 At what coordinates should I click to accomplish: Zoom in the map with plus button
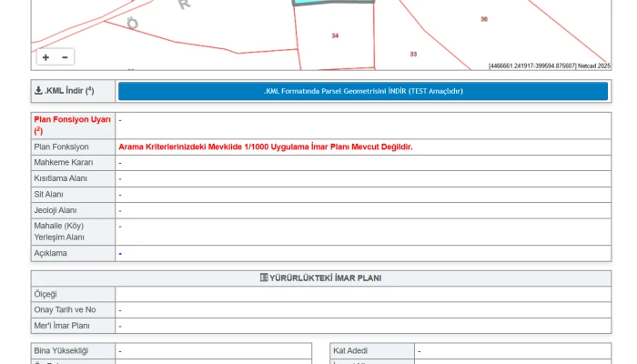(45, 57)
